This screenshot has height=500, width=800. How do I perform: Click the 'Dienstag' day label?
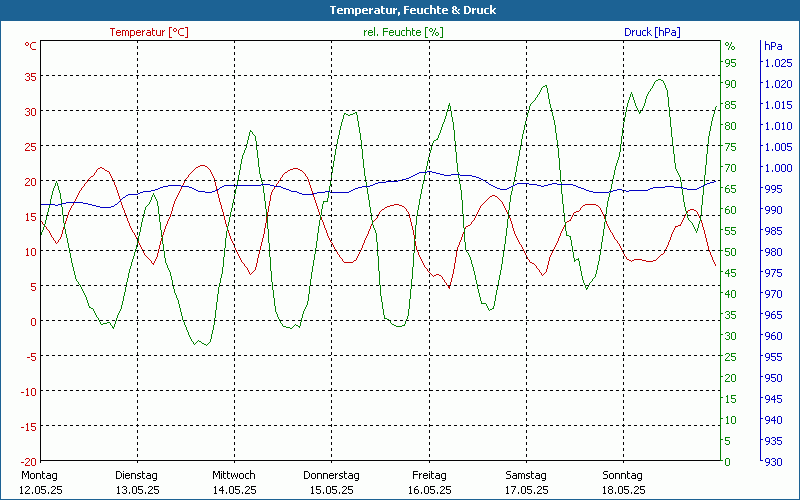click(x=136, y=475)
